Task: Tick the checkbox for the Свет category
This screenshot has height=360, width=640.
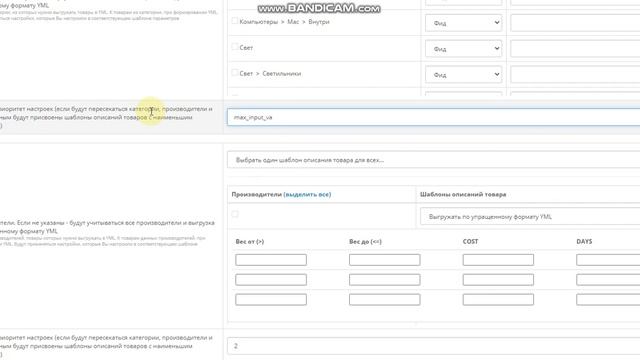Action: click(x=235, y=47)
